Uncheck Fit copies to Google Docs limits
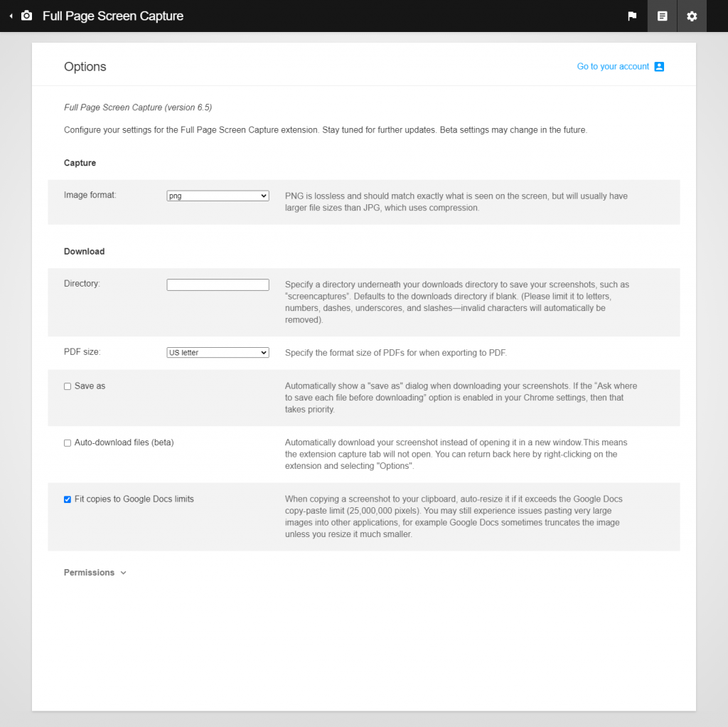Image resolution: width=728 pixels, height=727 pixels. pos(68,499)
